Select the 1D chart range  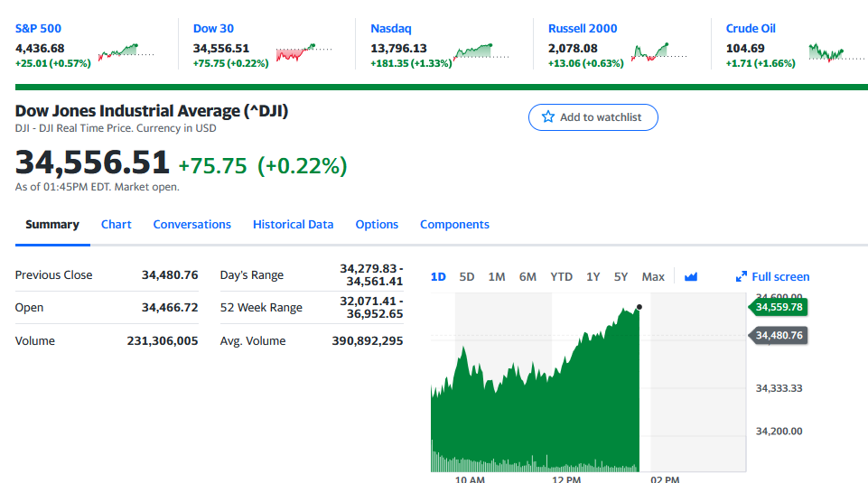pos(438,276)
